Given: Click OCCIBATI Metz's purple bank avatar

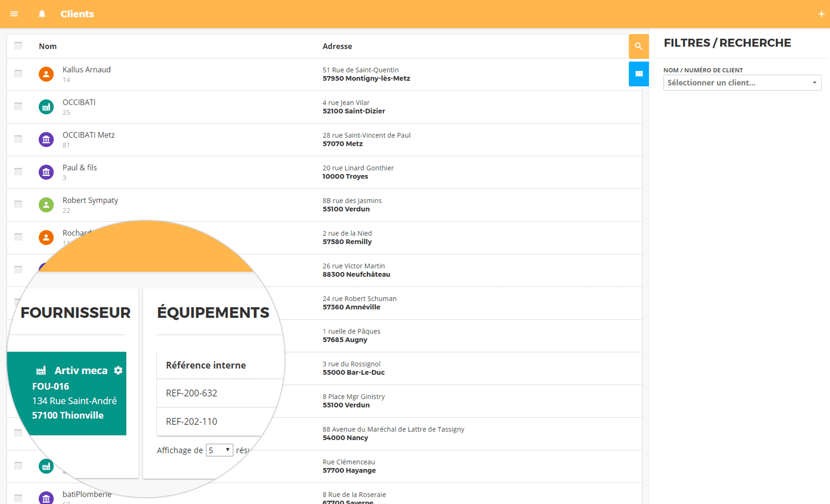Looking at the screenshot, I should point(46,139).
